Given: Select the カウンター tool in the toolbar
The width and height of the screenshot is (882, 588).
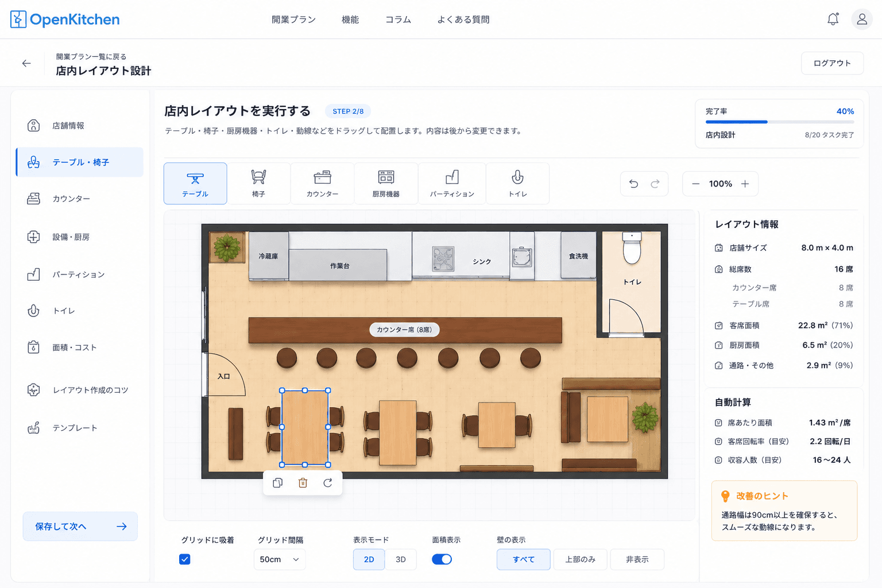Looking at the screenshot, I should coord(322,184).
